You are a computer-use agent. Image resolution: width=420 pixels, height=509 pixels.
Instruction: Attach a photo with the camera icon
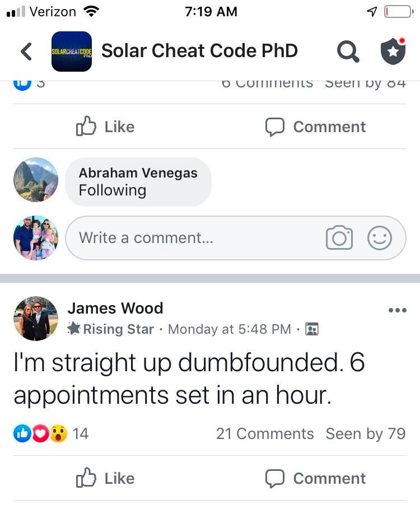coord(339,237)
